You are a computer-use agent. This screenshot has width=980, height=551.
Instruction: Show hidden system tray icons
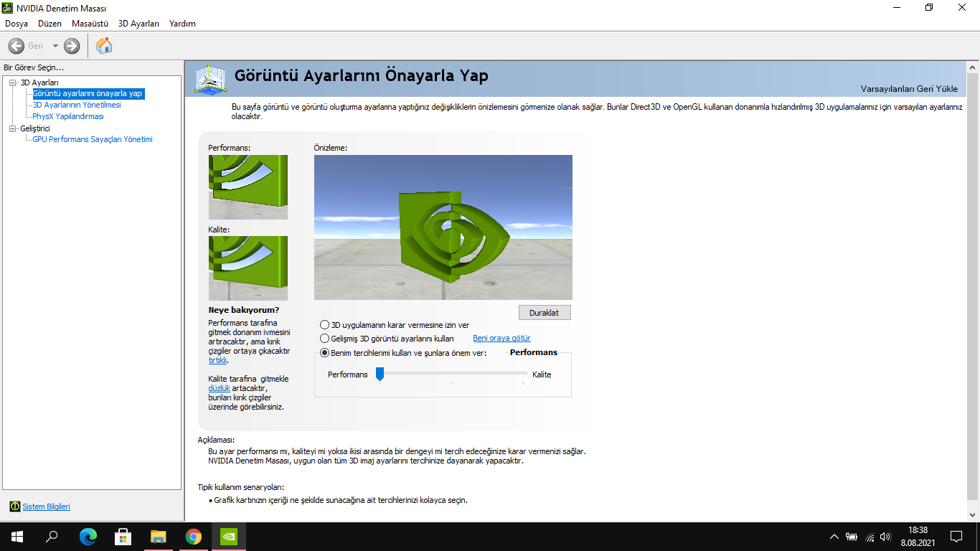834,537
